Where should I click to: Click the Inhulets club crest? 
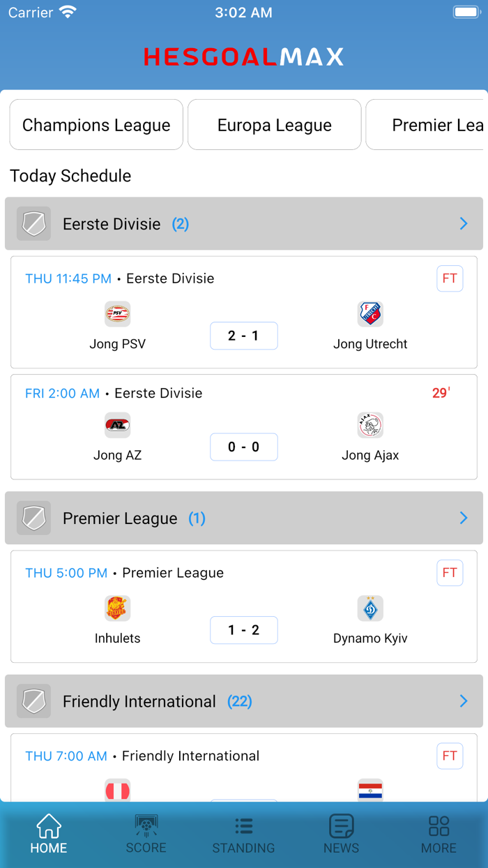pyautogui.click(x=117, y=608)
